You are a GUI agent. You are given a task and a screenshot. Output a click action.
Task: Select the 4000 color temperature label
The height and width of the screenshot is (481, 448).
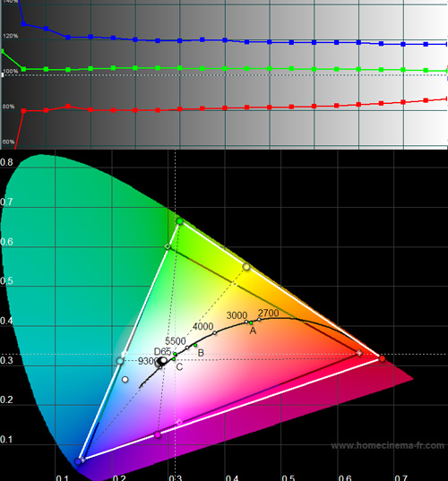coord(202,326)
